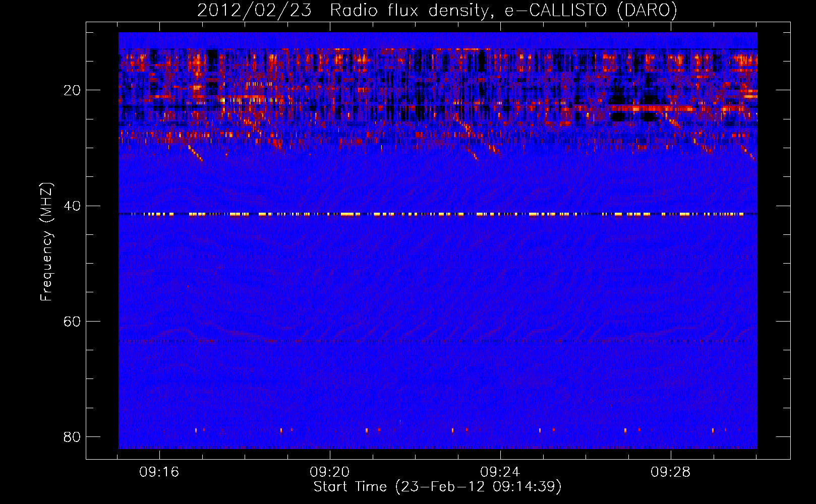Viewport: 816px width, 504px height.
Task: Click the 09:24 time tick label
Action: 500,472
